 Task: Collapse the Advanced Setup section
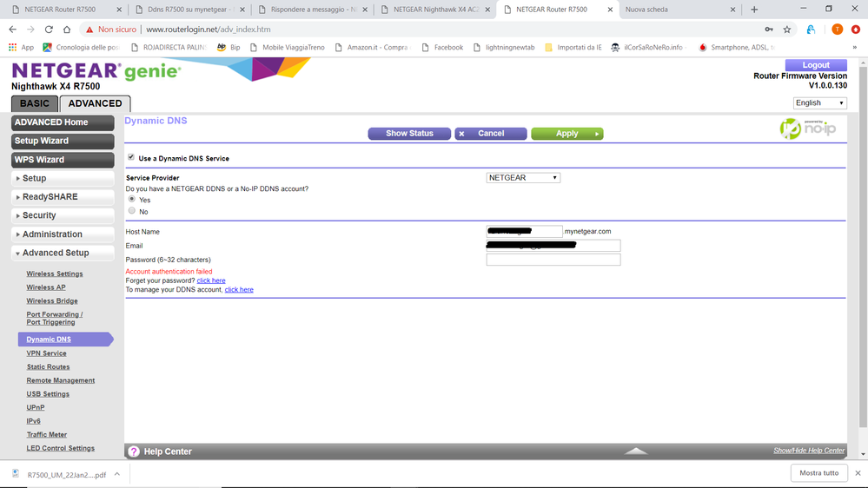pos(63,253)
